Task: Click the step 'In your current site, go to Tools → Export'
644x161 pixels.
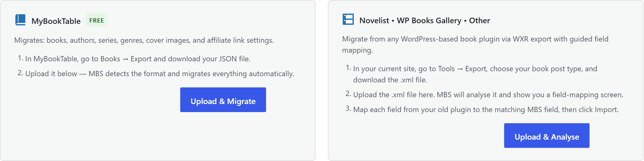Action: [x=475, y=74]
